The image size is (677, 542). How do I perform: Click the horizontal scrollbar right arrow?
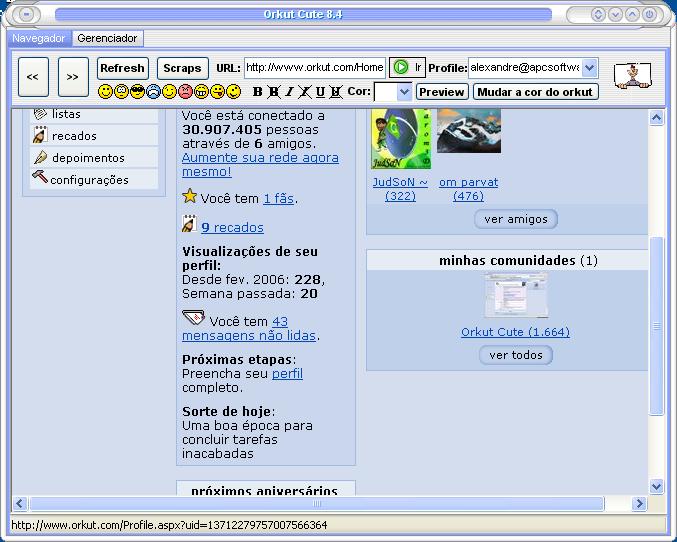coord(639,503)
